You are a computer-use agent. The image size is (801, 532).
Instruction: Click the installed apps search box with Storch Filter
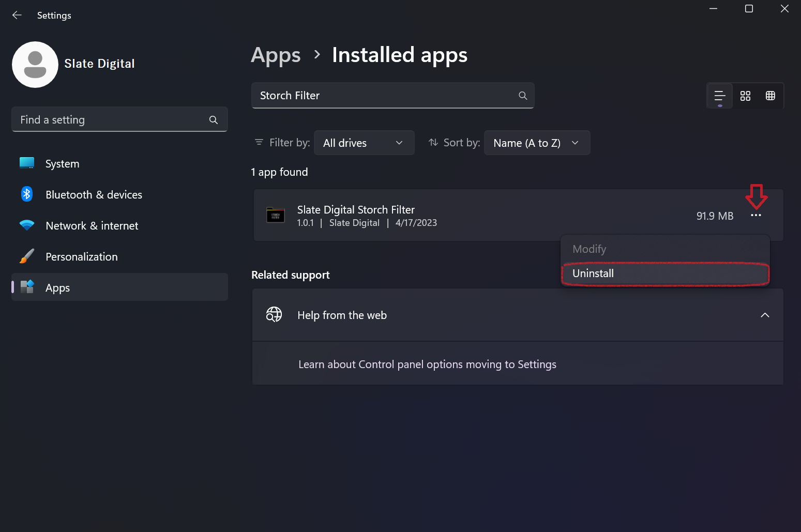(392, 96)
